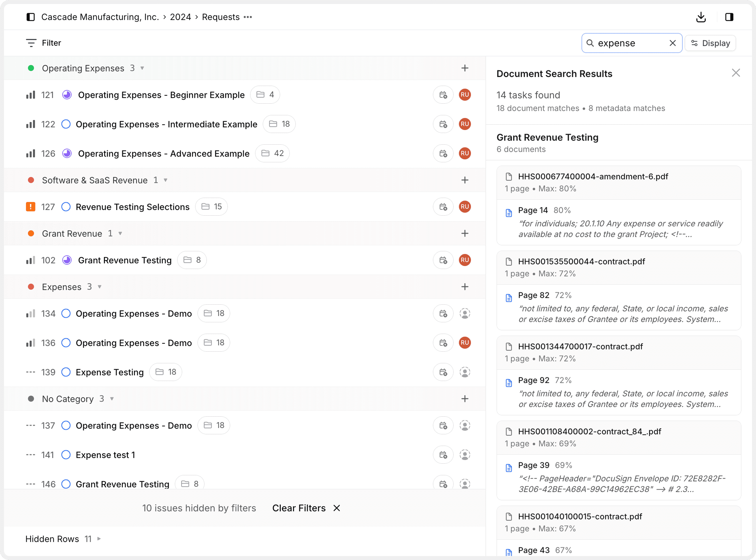Expand the Hidden Rows section
Image resolution: width=756 pixels, height=560 pixels.
[x=99, y=539]
